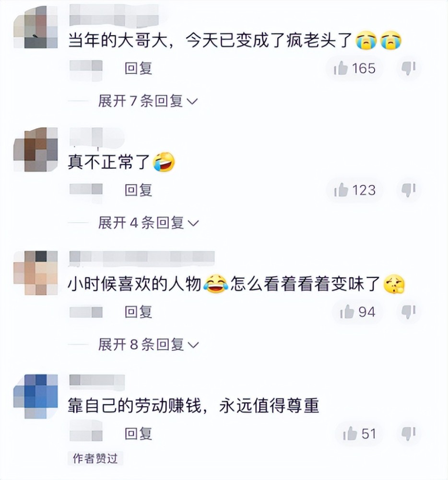448x480 pixels.
Task: Expand 展开7条回复 replies
Action: point(148,101)
